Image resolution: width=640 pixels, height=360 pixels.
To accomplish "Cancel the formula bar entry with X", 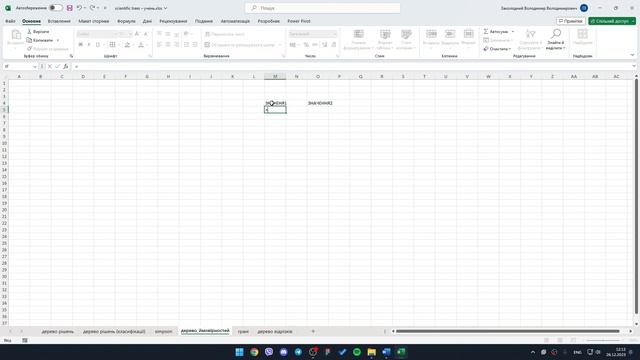I will coord(49,66).
